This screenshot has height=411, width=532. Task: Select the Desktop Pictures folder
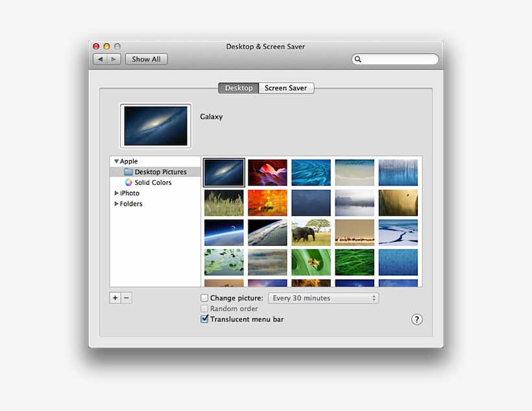click(156, 172)
